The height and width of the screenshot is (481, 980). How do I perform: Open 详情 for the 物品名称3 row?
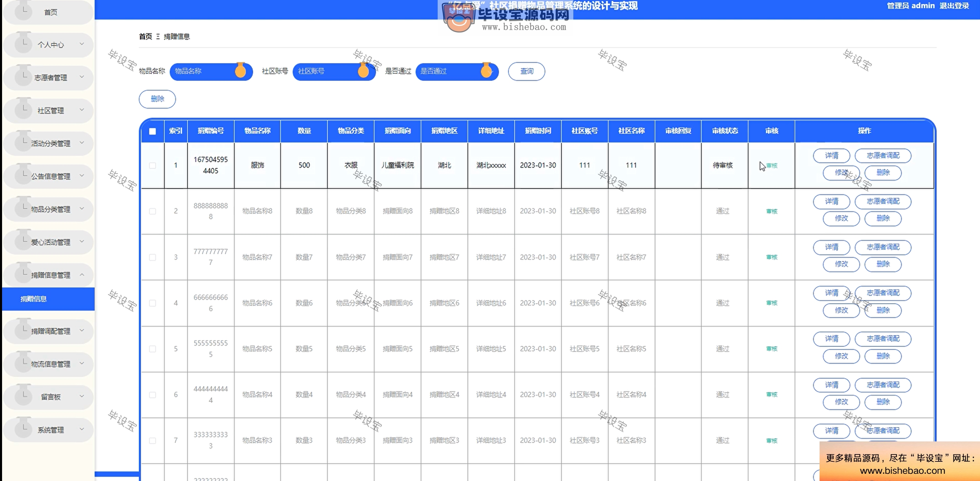[x=831, y=431]
